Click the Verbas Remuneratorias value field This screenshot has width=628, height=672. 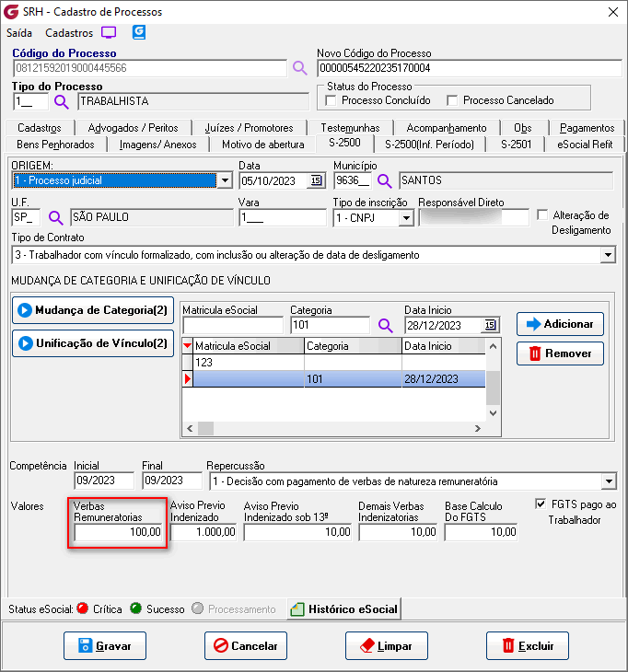118,532
